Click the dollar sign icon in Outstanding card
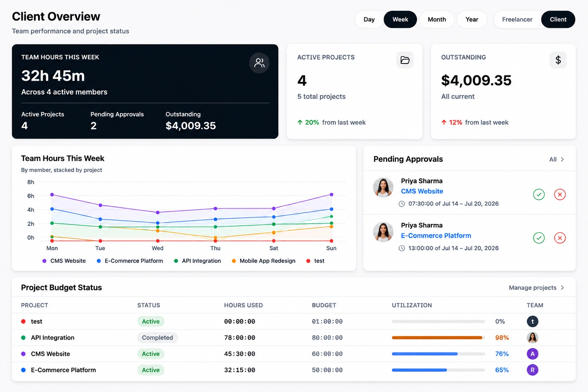 pos(558,60)
